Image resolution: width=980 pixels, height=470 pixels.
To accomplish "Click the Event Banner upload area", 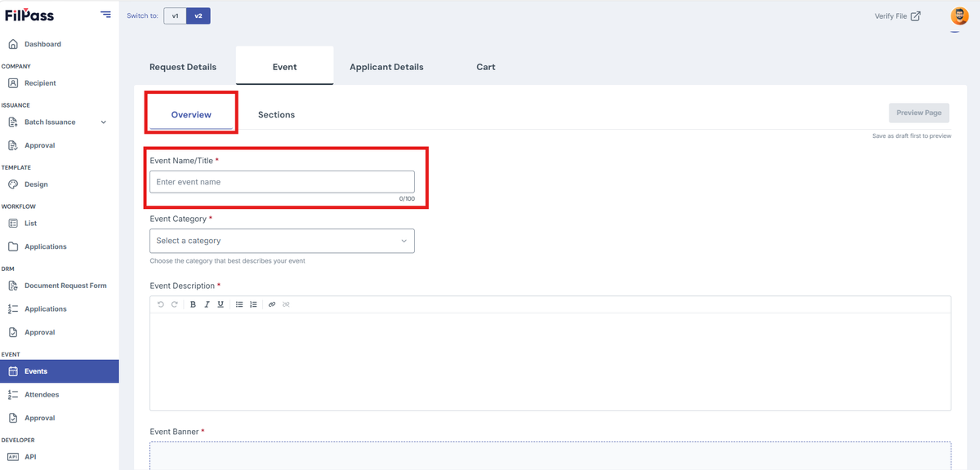I will (550, 456).
